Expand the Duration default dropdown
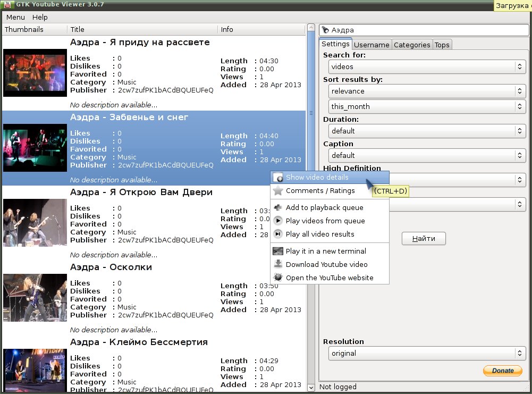 (427, 131)
